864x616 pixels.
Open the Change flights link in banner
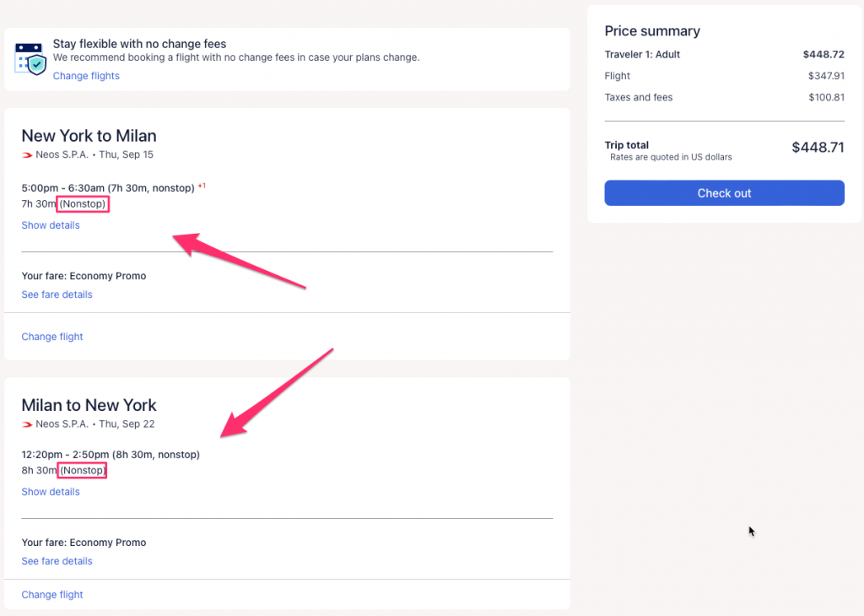pyautogui.click(x=86, y=76)
